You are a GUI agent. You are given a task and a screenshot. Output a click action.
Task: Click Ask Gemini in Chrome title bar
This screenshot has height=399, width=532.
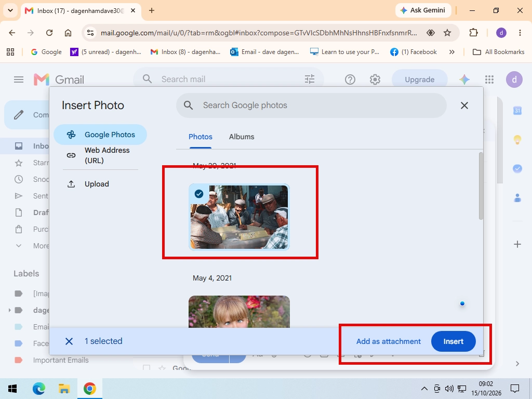423,10
